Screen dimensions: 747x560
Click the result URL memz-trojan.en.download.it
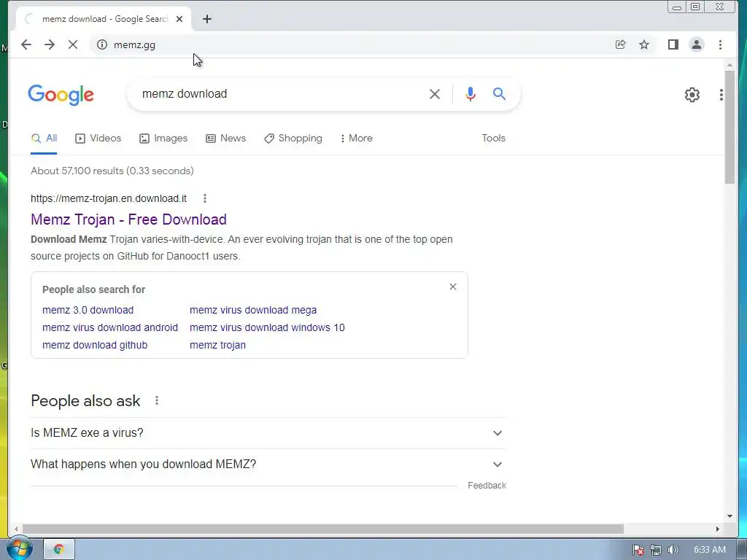[x=109, y=198]
